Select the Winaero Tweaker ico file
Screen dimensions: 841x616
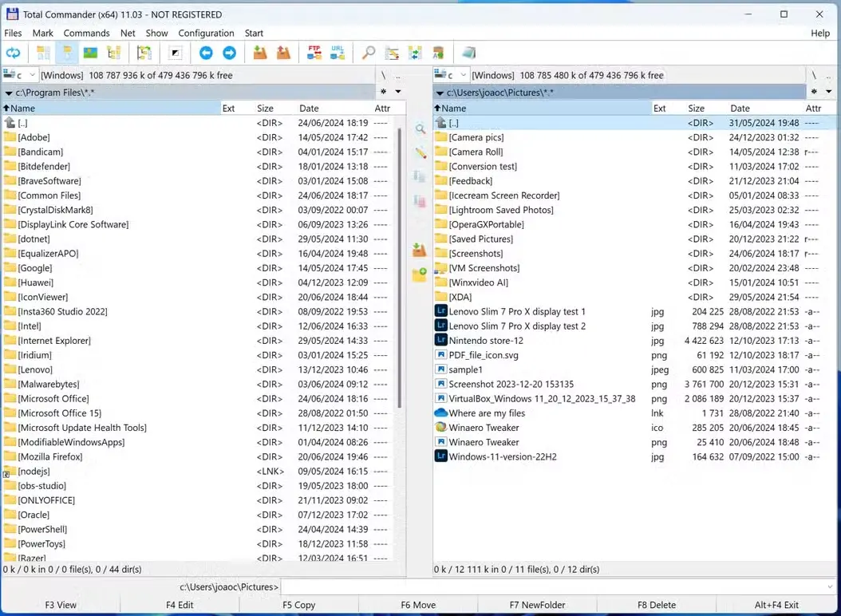pyautogui.click(x=487, y=428)
